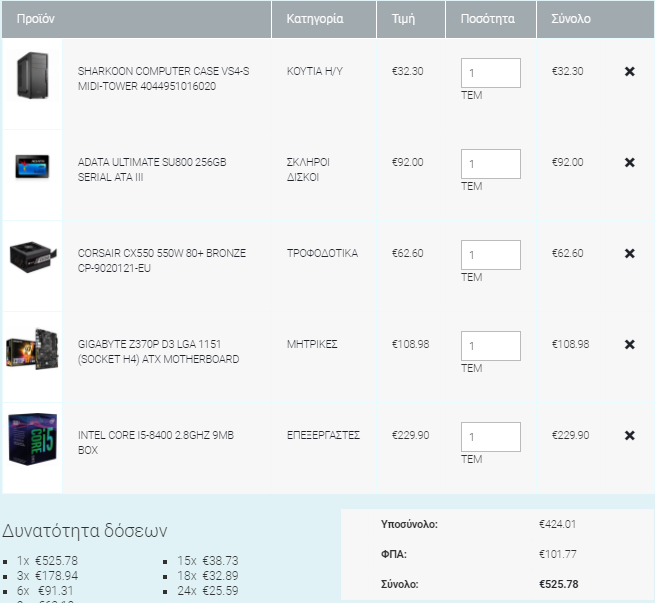The image size is (655, 603).
Task: Open SHARKOON COMPUTER CASE VS4-S product link
Action: click(163, 79)
